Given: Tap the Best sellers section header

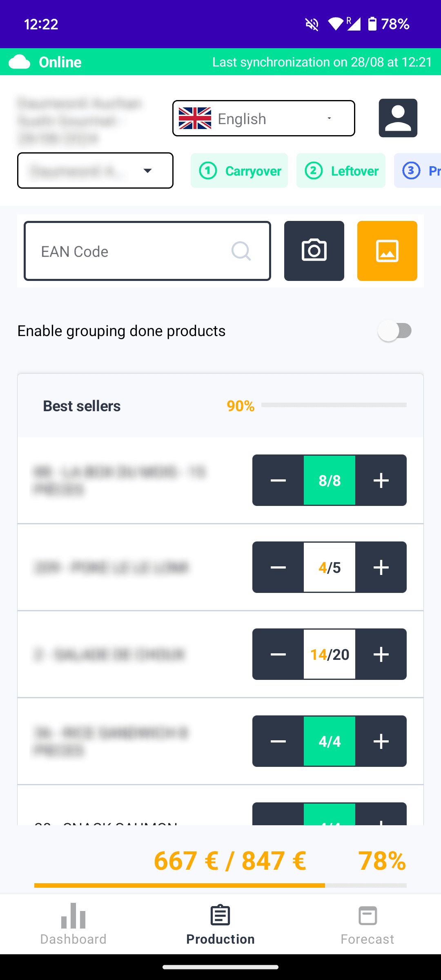Looking at the screenshot, I should [82, 406].
